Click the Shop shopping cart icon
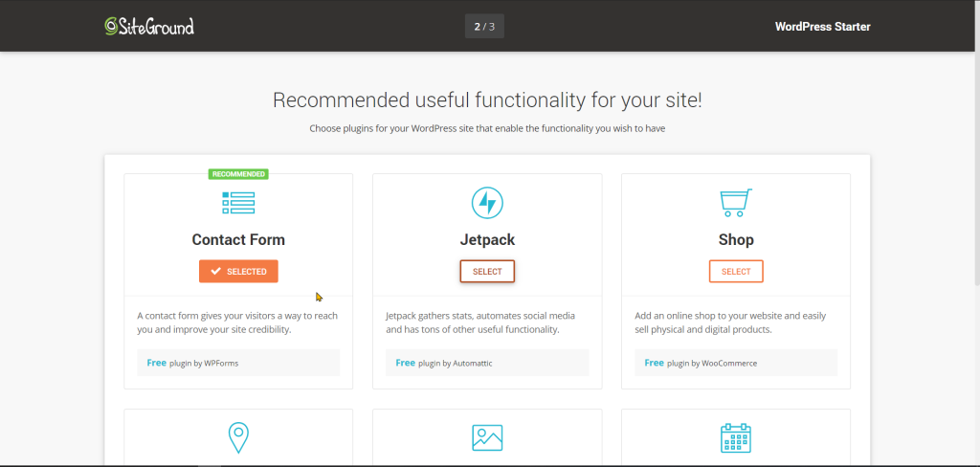Screen dimensions: 980x467 coord(736,203)
